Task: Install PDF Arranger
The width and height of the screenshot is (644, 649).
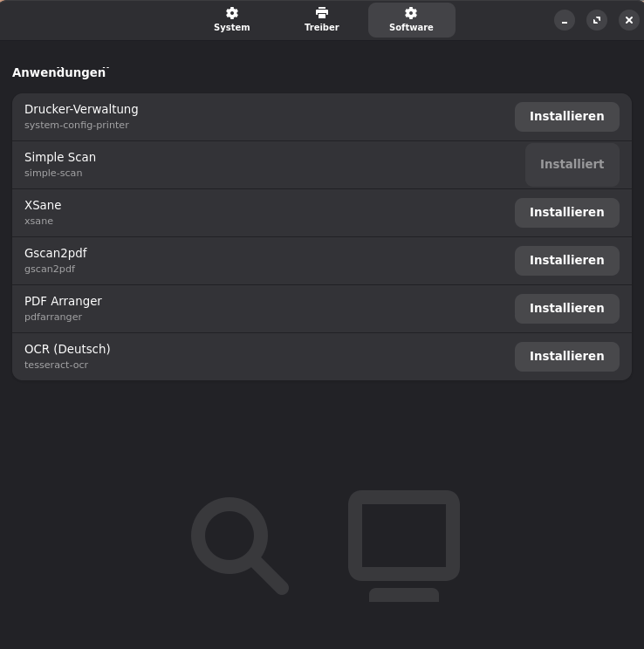Action: [566, 309]
